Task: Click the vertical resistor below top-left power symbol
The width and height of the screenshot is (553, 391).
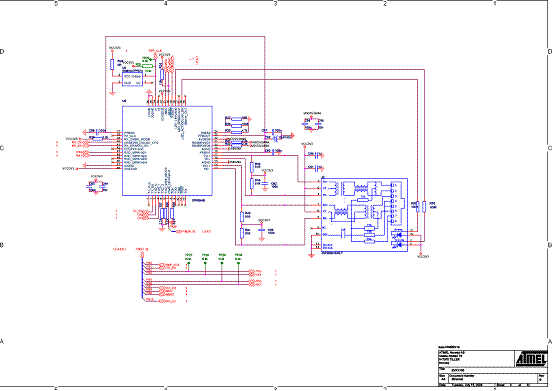Action: pyautogui.click(x=112, y=64)
